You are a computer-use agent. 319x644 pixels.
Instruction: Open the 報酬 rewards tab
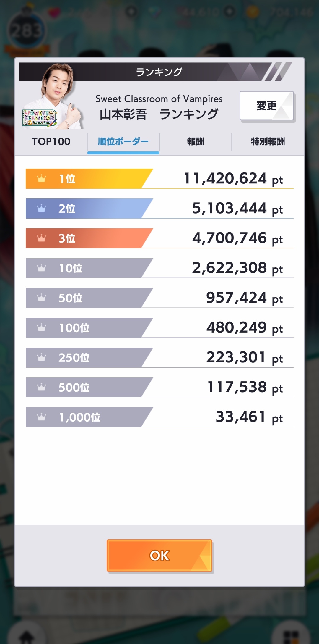(196, 142)
